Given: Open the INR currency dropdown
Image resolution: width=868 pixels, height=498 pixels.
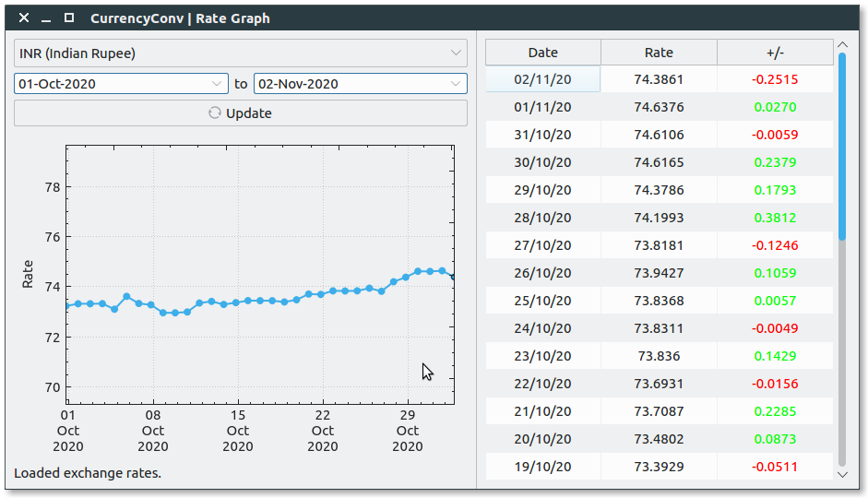Looking at the screenshot, I should [x=241, y=53].
